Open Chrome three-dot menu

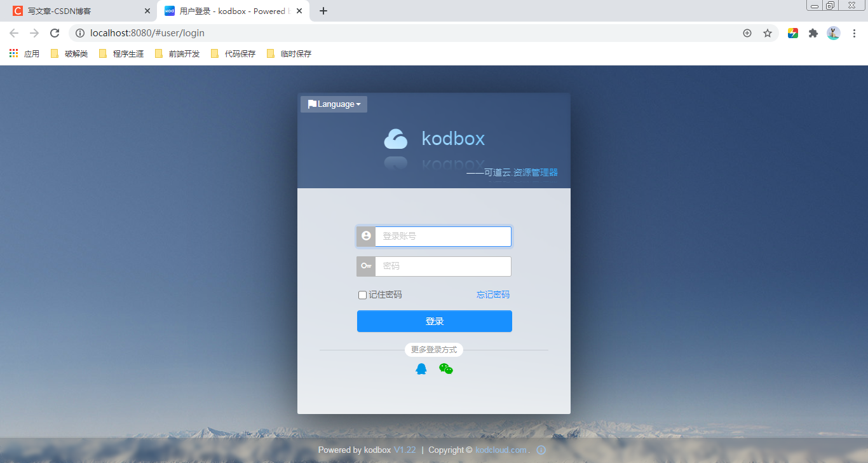(x=854, y=33)
